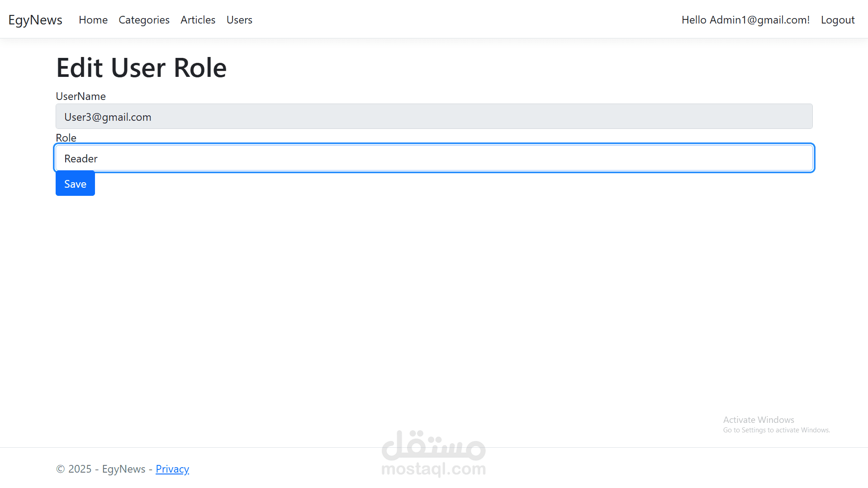Click the EgyNews brand logo

[x=35, y=20]
